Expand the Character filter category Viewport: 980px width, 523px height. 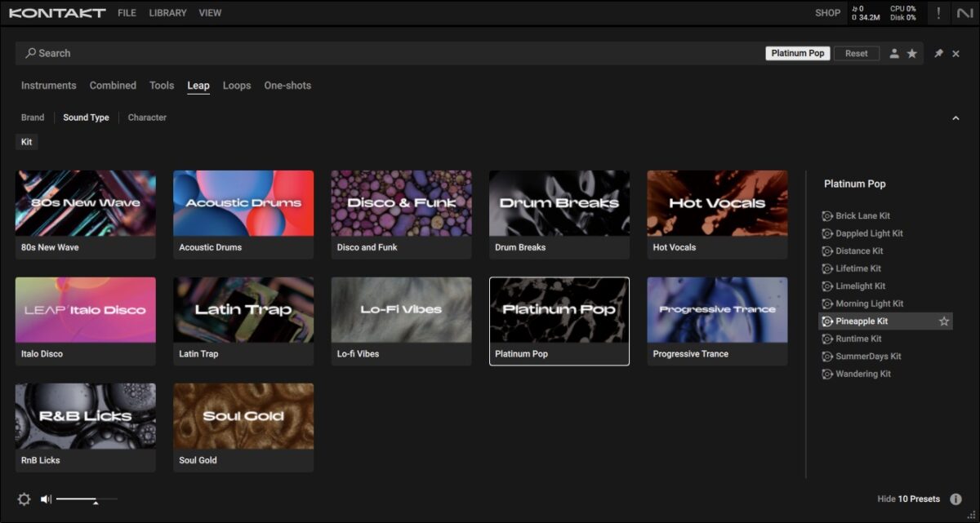tap(147, 117)
